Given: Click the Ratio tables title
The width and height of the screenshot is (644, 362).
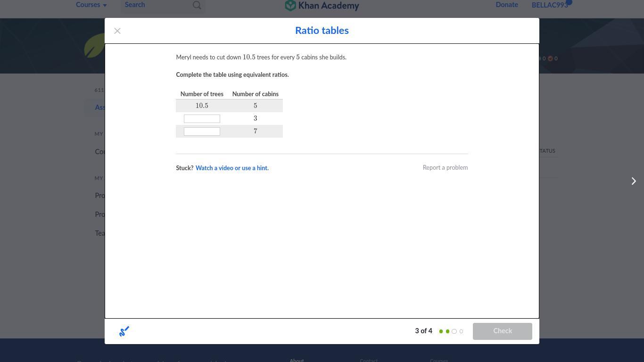Looking at the screenshot, I should 322,31.
